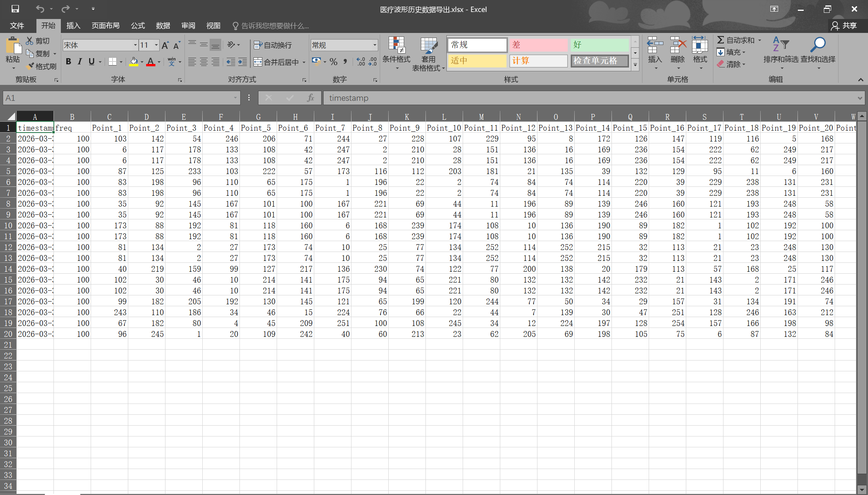The height and width of the screenshot is (495, 868).
Task: Click the Save icon in title bar
Action: coord(15,9)
